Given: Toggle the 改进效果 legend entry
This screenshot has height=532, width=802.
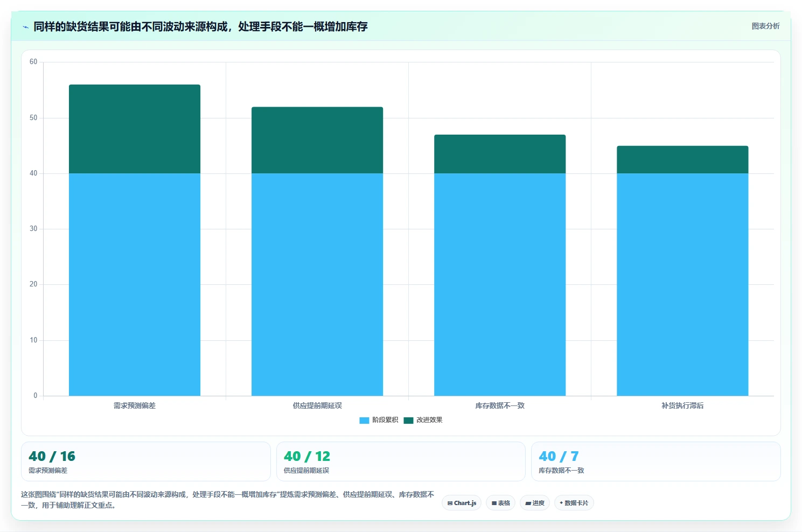Looking at the screenshot, I should (423, 420).
